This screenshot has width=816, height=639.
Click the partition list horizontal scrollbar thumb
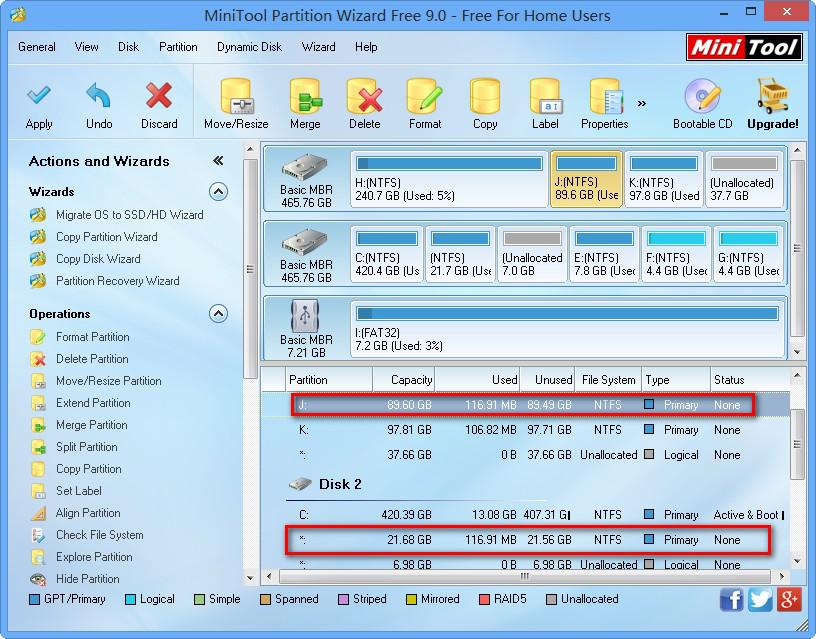[x=525, y=577]
